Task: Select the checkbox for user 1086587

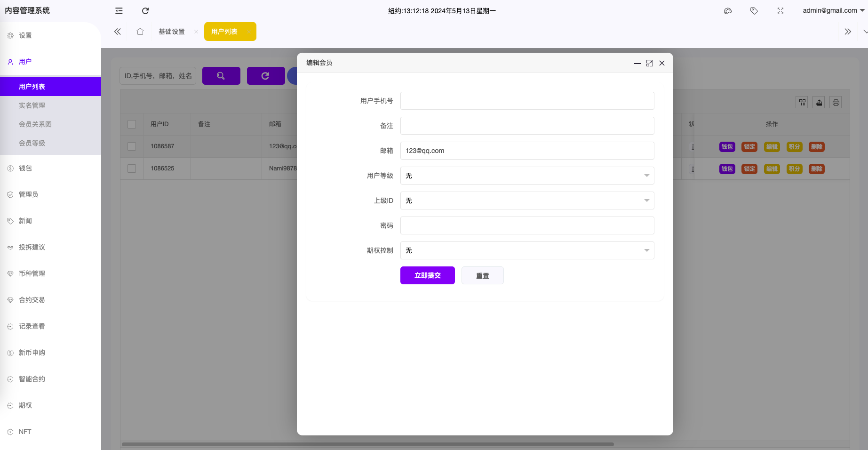Action: click(x=132, y=146)
